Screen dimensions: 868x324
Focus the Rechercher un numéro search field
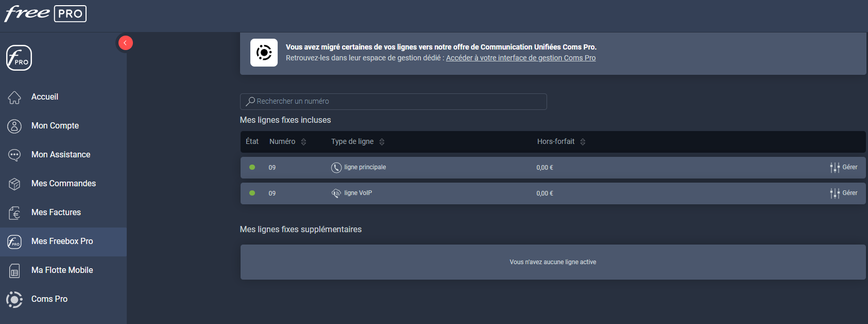tap(394, 102)
